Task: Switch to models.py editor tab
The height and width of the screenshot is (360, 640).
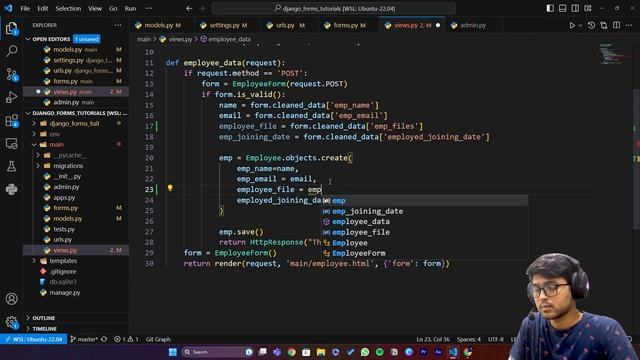Action: tap(158, 25)
